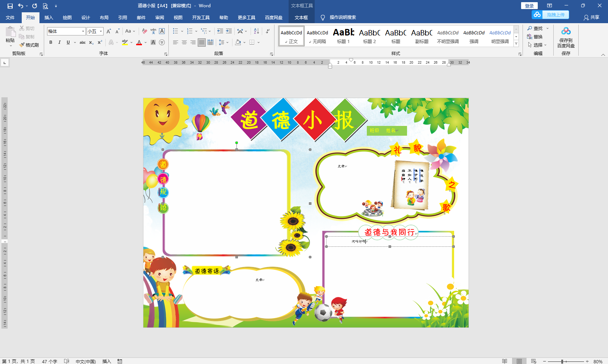This screenshot has width=608, height=364.
Task: Click the distributed alignment icon
Action: coord(210,42)
